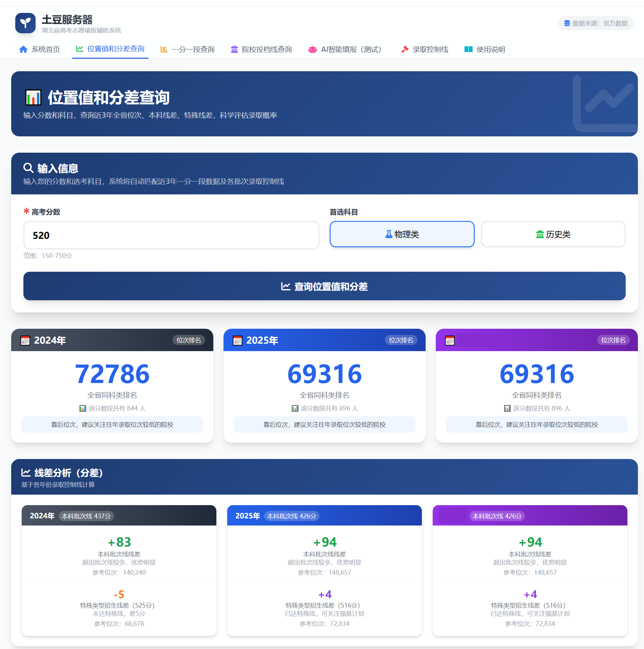
Task: Click 参考位次：140,240 text
Action: tap(119, 572)
